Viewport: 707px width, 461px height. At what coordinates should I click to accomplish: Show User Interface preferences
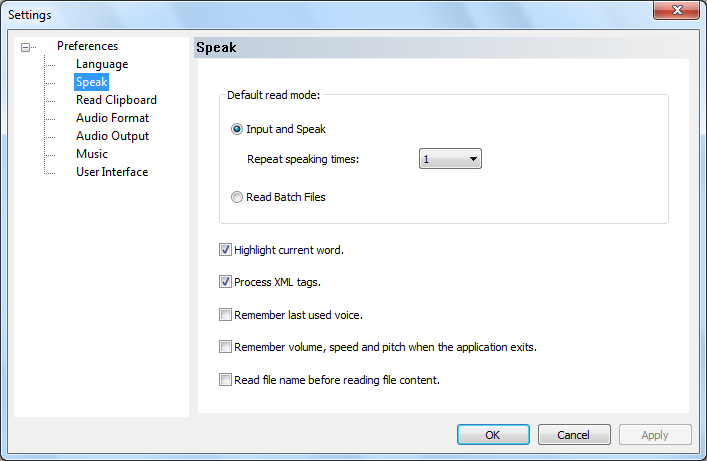(x=111, y=172)
